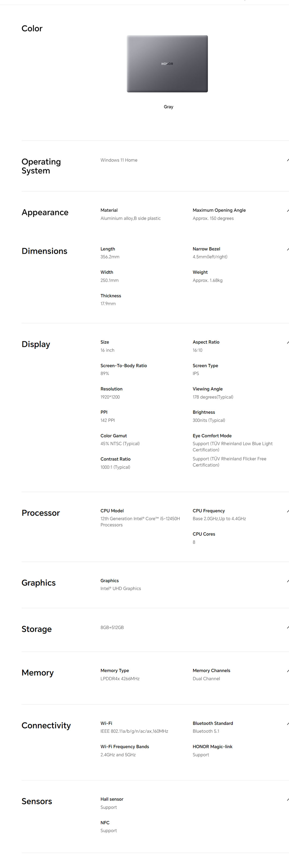
Task: Toggle the Graphics section chevron
Action: (288, 581)
